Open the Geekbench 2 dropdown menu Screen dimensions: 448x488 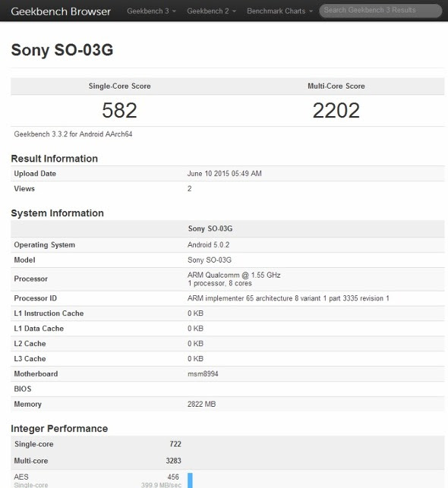pyautogui.click(x=211, y=11)
